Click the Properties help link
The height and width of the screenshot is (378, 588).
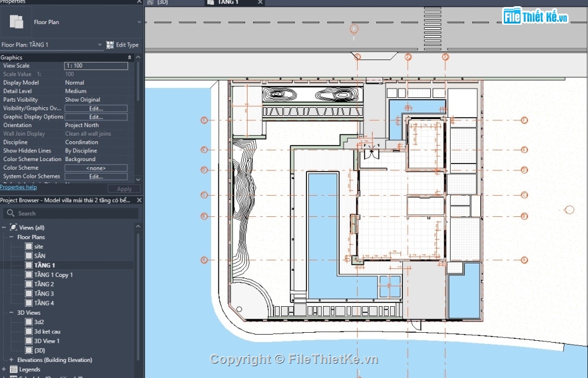pos(19,187)
